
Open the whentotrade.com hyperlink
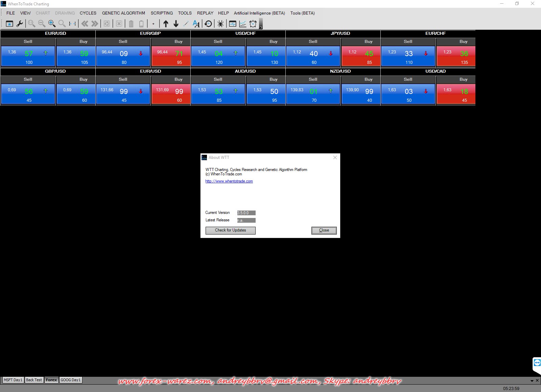pos(229,181)
